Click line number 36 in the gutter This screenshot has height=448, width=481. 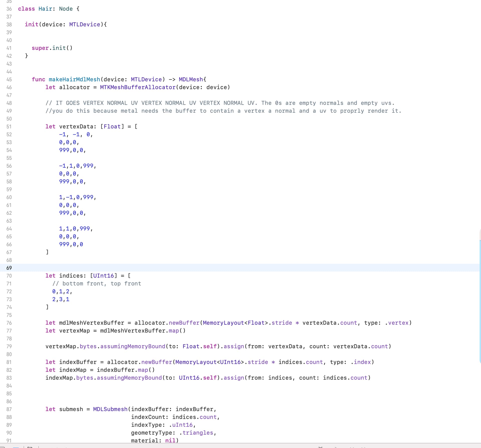click(x=9, y=9)
